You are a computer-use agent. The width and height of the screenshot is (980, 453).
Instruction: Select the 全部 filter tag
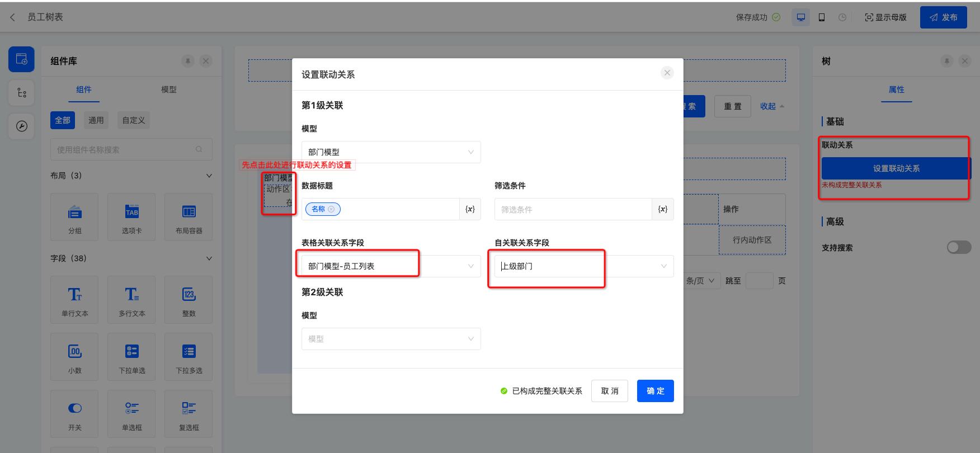coord(63,120)
